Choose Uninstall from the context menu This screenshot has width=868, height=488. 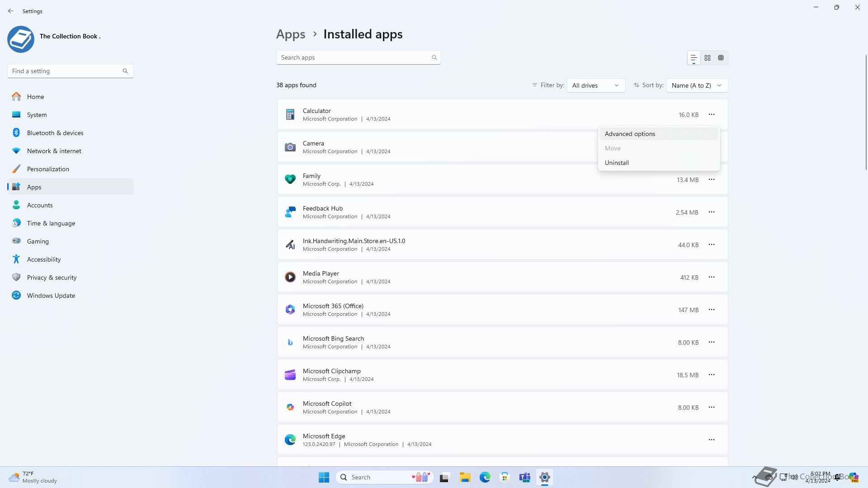point(659,163)
